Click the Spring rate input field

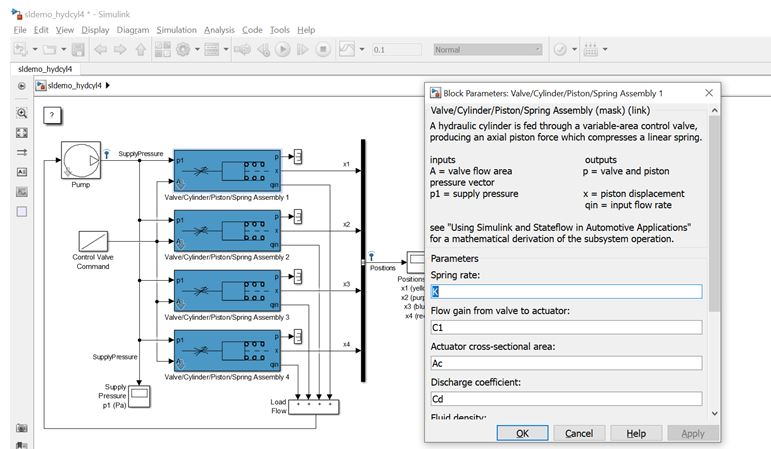click(x=566, y=292)
